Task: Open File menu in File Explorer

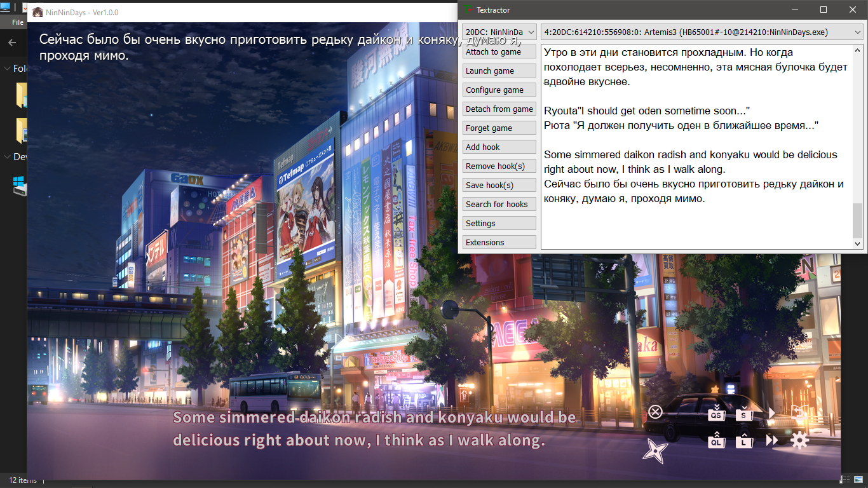Action: tap(17, 22)
